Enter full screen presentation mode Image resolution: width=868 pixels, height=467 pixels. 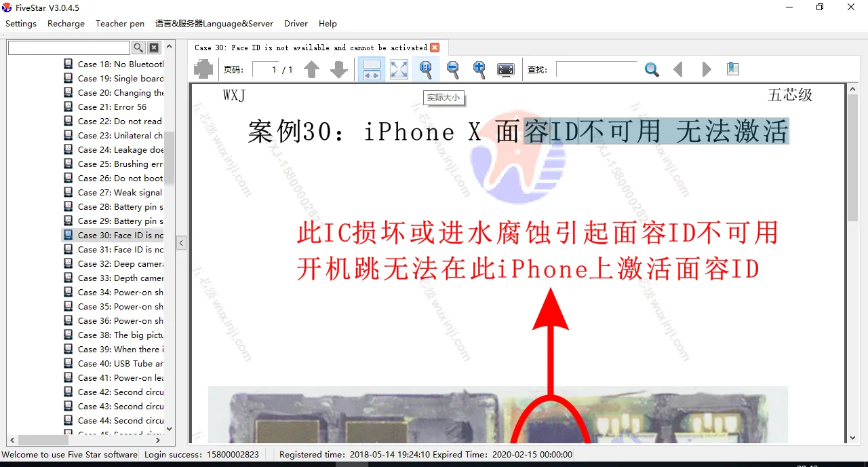506,69
